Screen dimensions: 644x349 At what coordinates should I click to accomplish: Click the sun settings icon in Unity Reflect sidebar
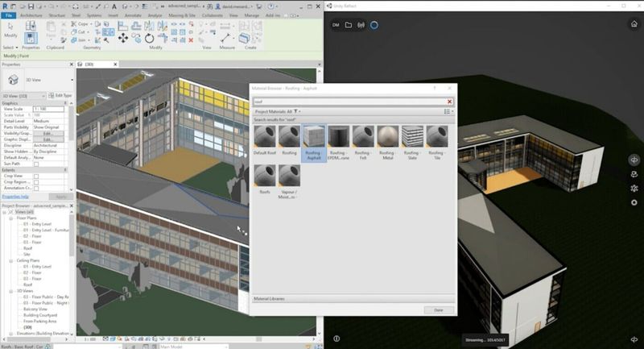(634, 189)
